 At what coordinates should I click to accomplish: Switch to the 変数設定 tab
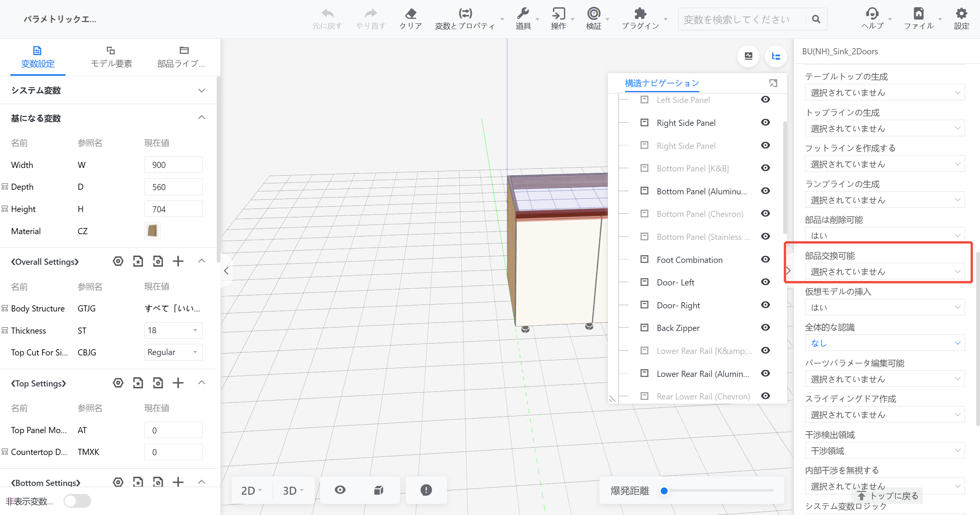pyautogui.click(x=38, y=57)
